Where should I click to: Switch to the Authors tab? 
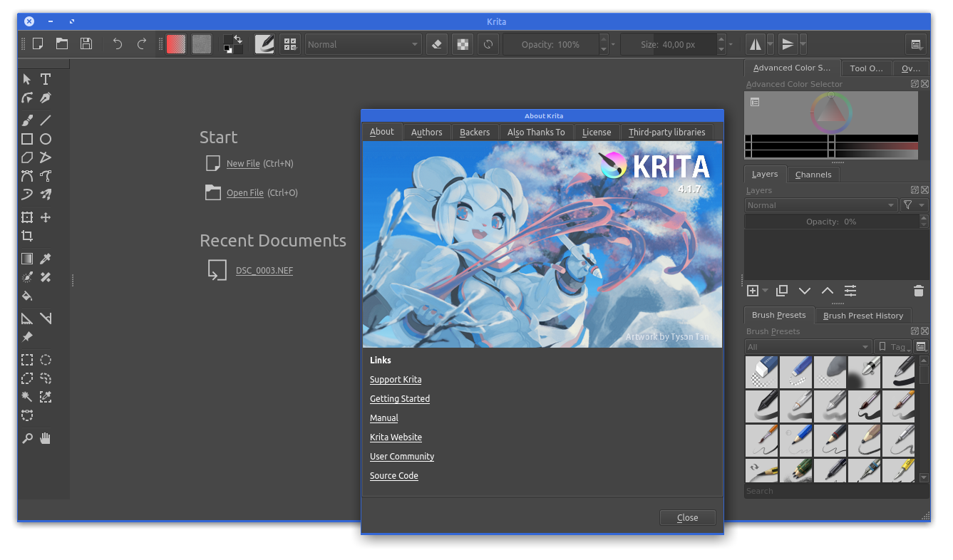click(427, 132)
